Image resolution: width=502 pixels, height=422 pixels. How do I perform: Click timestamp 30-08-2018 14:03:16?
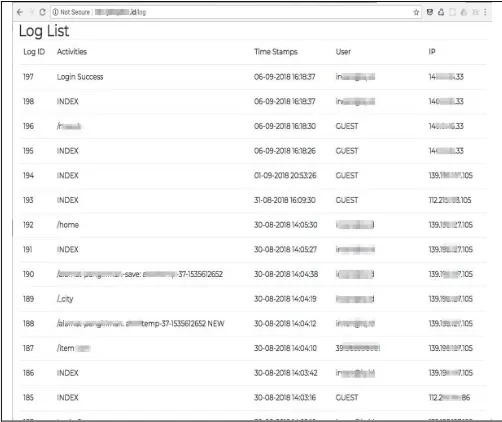[x=285, y=397]
